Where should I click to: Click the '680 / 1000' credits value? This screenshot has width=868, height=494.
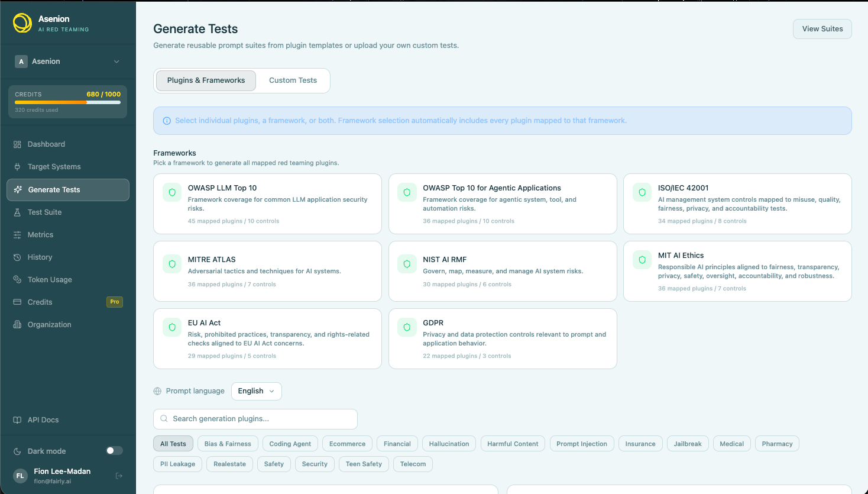103,94
